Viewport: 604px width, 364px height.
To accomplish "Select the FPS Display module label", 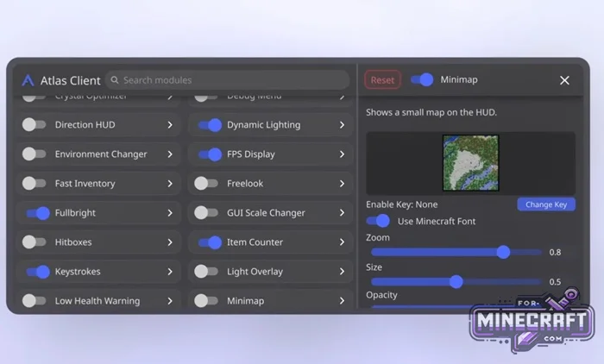I will coord(251,154).
